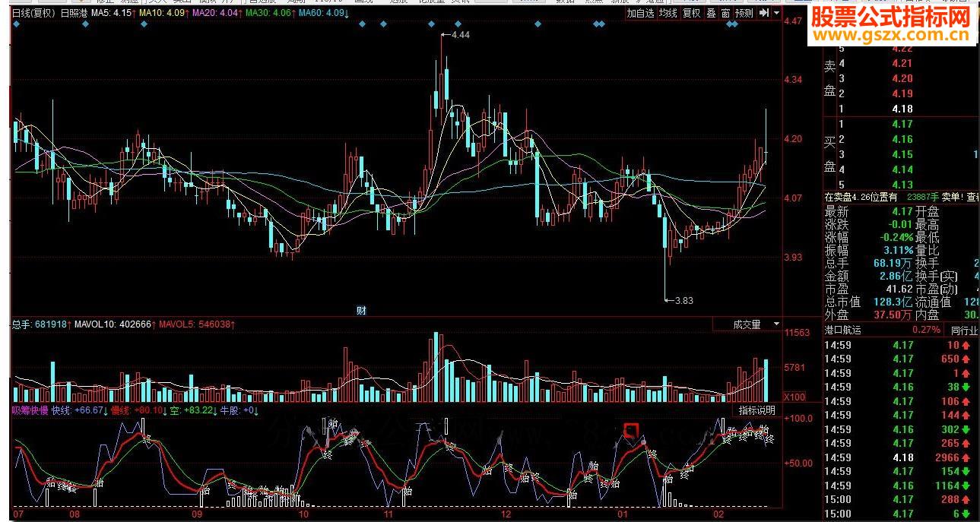Click the 叠 overlay chart icon
This screenshot has width=980, height=522.
712,13
